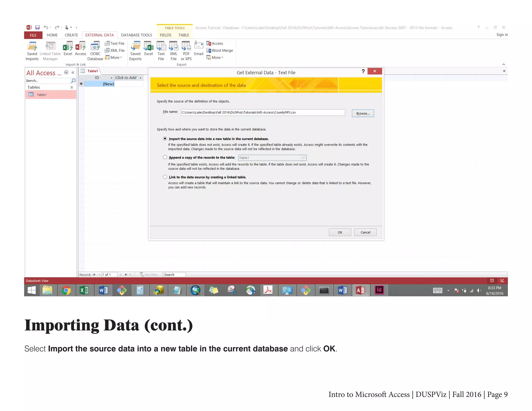The width and height of the screenshot is (532, 411).
Task: Switch to the CREATE tab
Action: click(71, 35)
